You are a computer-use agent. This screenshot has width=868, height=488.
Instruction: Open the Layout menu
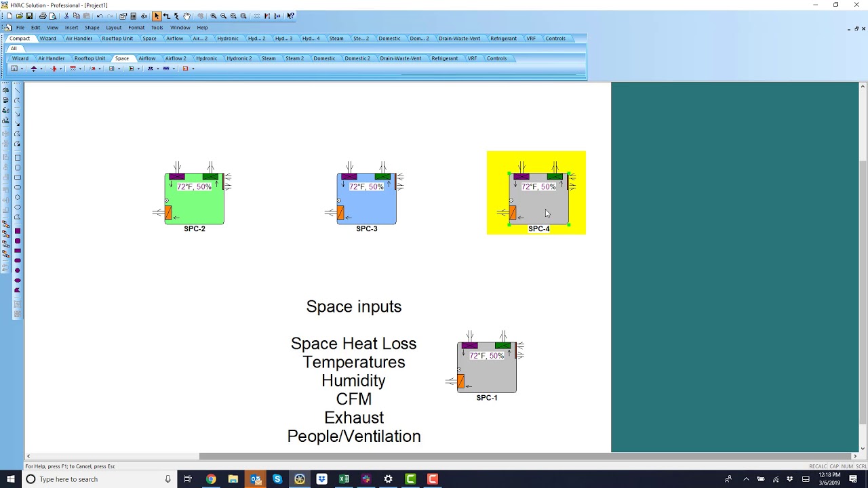coord(114,28)
